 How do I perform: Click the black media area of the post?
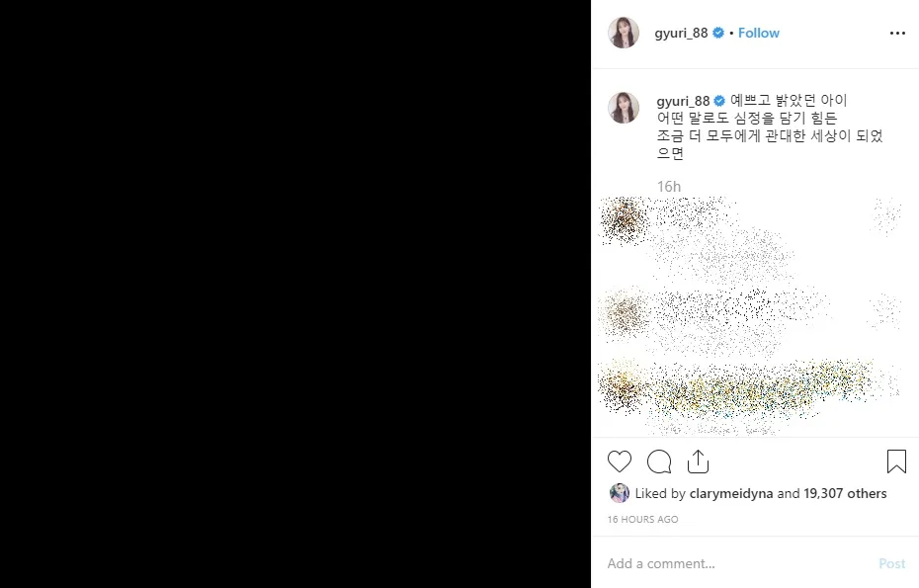point(295,294)
